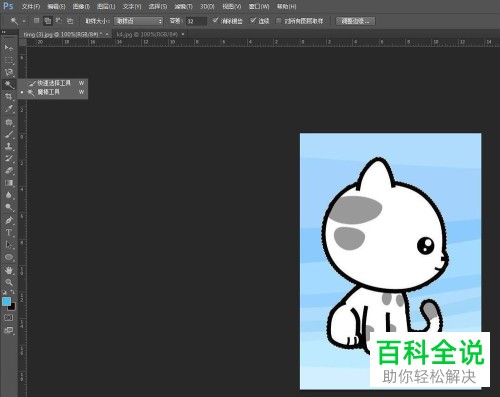Select the Healing Brush tool

pos(9,122)
